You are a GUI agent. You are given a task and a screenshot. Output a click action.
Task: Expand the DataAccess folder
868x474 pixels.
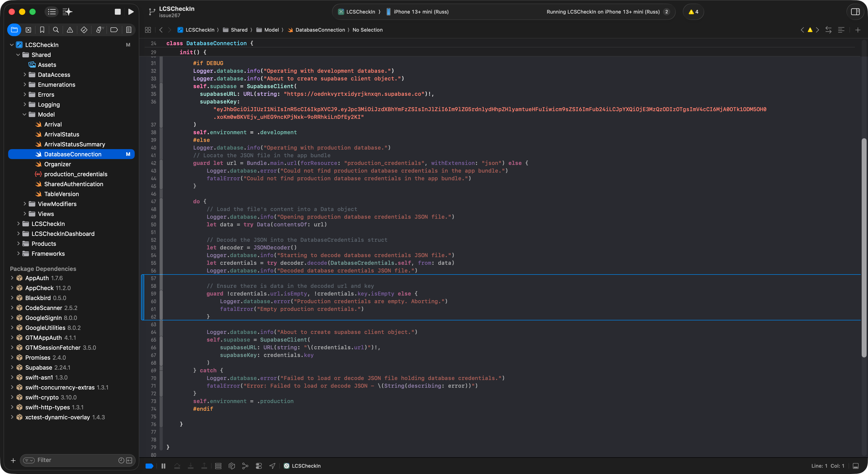tap(25, 75)
